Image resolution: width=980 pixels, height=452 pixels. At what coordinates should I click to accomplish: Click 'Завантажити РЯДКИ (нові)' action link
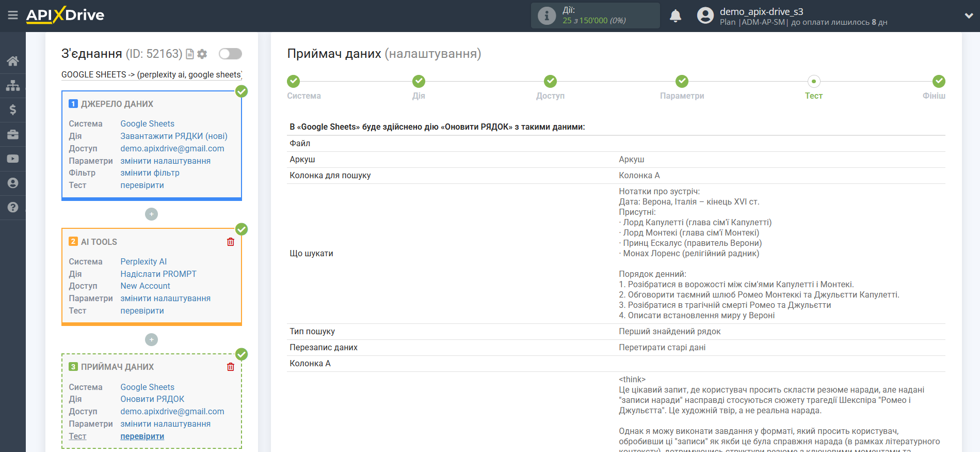(x=174, y=136)
